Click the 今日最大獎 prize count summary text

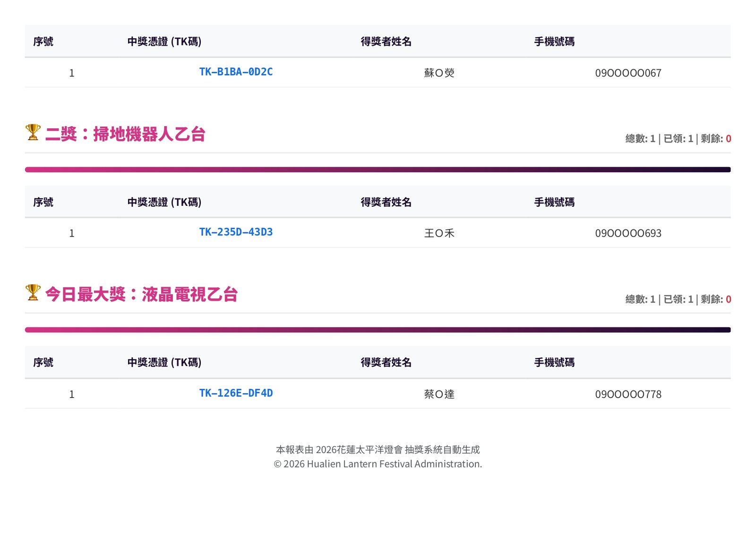pyautogui.click(x=678, y=299)
